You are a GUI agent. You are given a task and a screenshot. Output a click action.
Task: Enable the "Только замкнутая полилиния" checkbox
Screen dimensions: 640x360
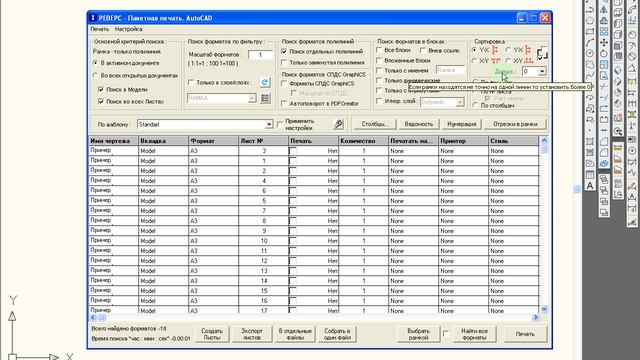[284, 62]
